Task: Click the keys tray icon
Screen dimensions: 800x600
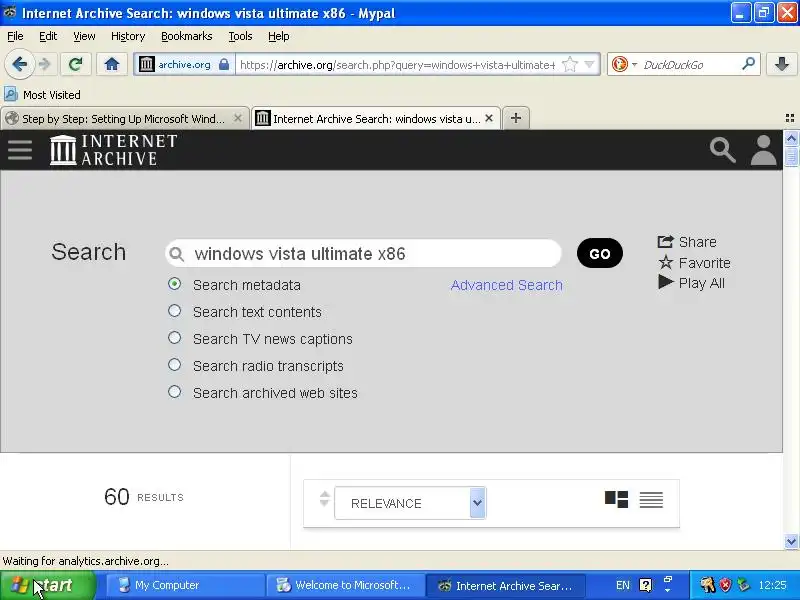Action: (707, 585)
